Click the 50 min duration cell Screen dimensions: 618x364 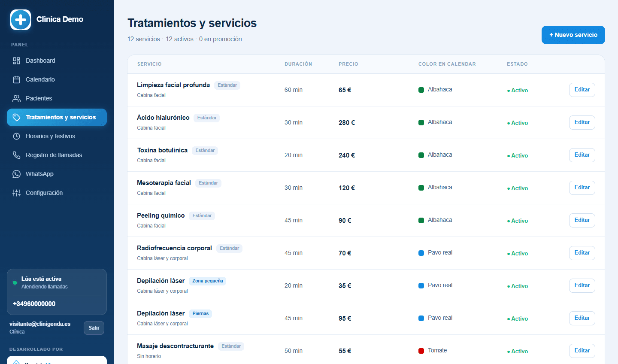pos(294,351)
